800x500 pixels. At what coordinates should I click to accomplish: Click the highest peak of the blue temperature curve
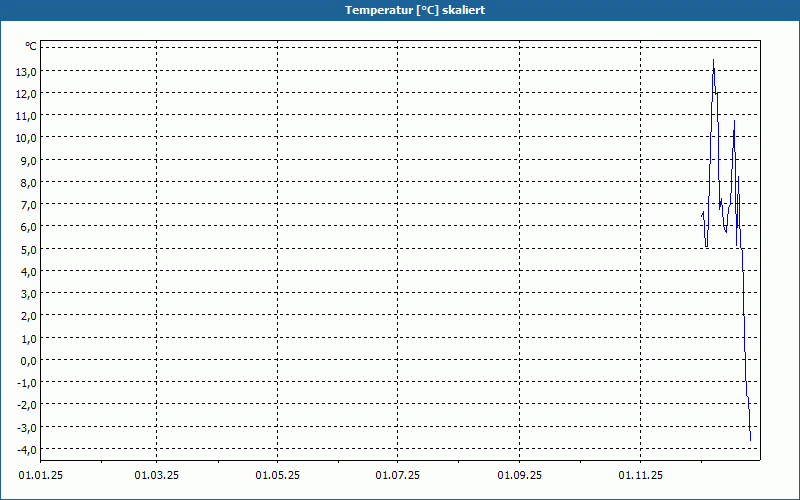[713, 61]
